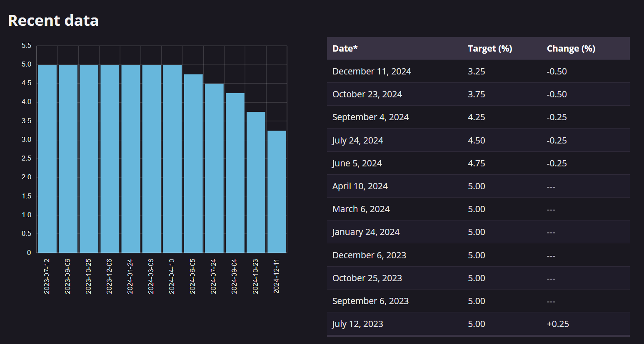The image size is (644, 344).
Task: Click the 2024-12-11 bar in the chart
Action: tap(277, 192)
